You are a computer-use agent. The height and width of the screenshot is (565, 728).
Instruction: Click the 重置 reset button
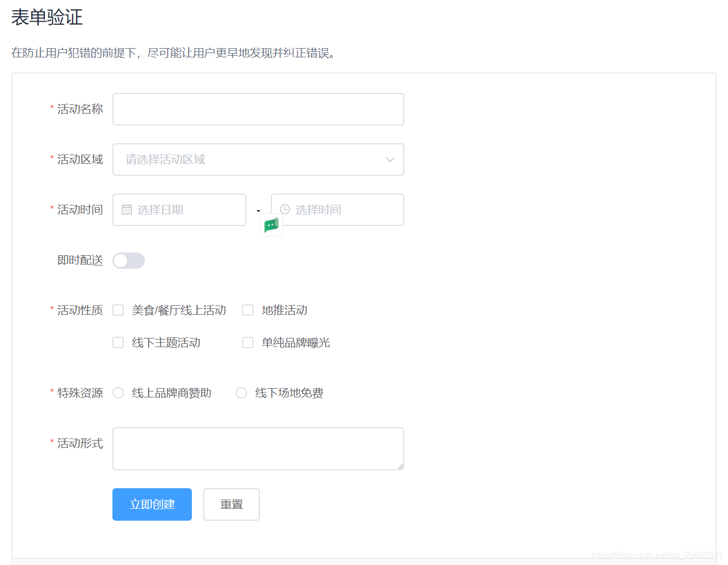coord(231,504)
